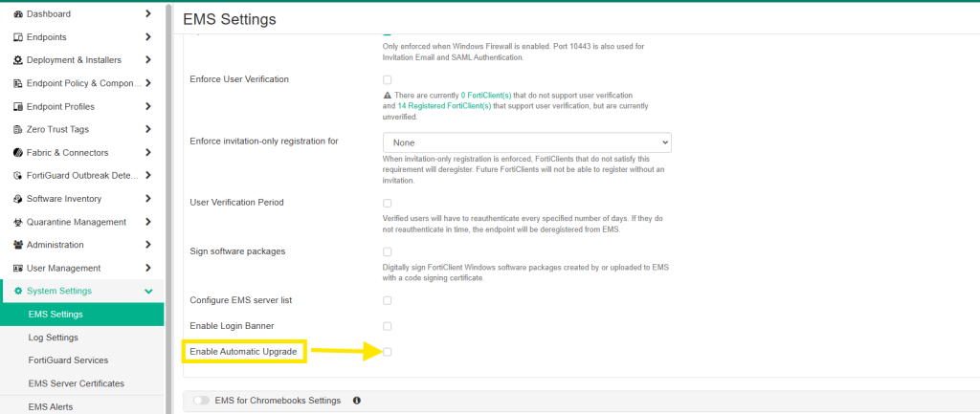Expand the Endpoint Profiles chevron
This screenshot has height=414, width=980.
point(148,107)
